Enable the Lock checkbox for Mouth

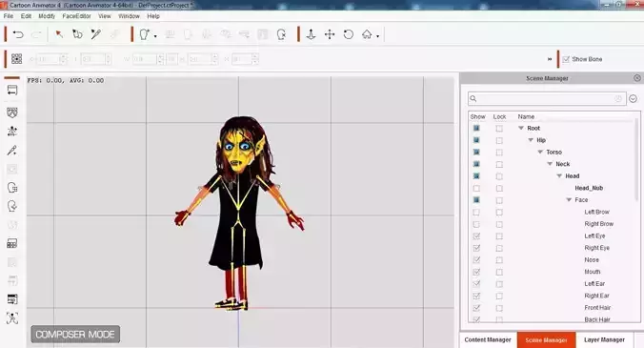(x=499, y=272)
